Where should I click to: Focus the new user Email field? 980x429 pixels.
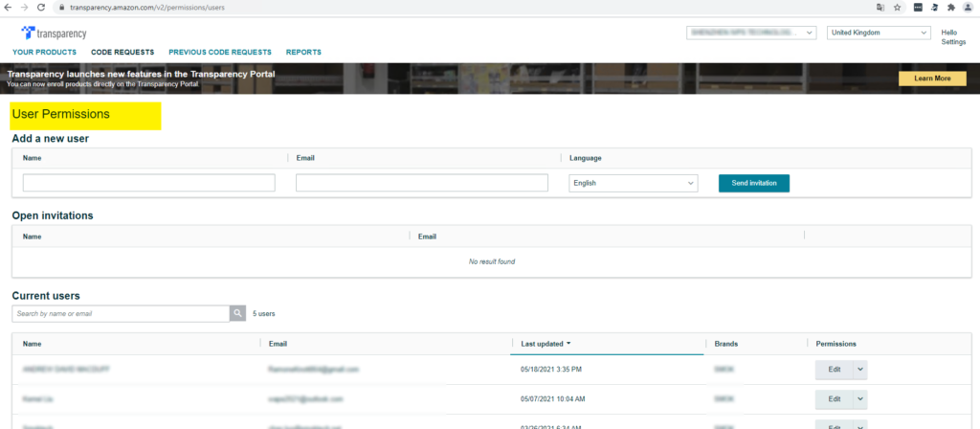(x=422, y=183)
